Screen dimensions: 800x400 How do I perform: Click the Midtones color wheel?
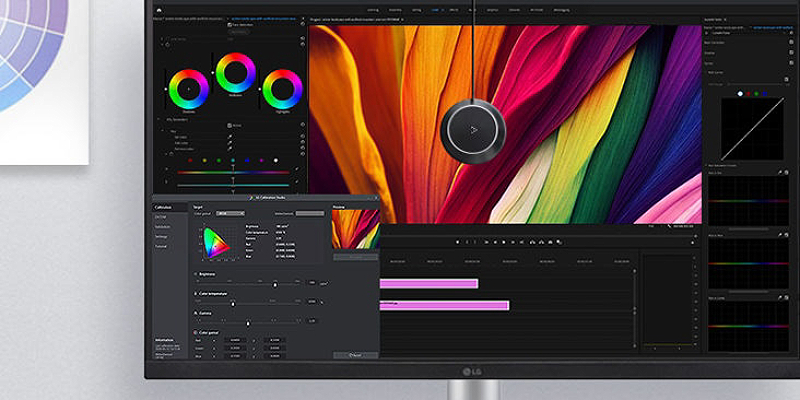tap(236, 73)
